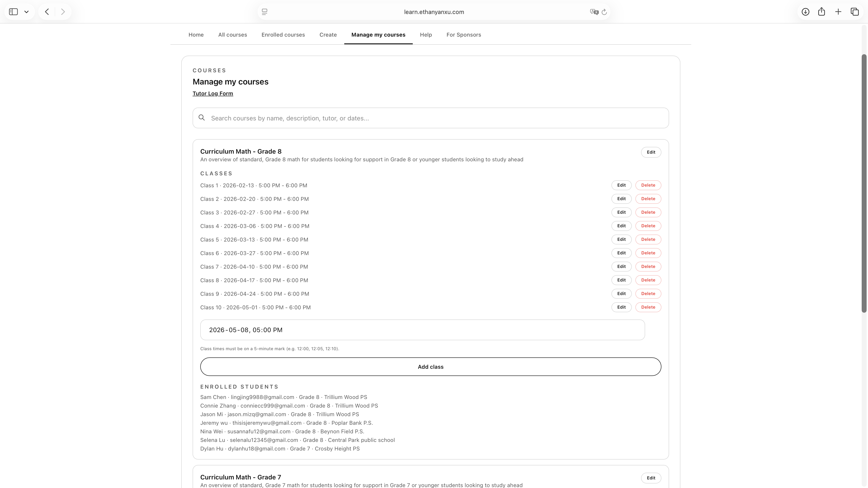Navigate forward in browser history
Image resolution: width=868 pixels, height=488 pixels.
click(63, 12)
